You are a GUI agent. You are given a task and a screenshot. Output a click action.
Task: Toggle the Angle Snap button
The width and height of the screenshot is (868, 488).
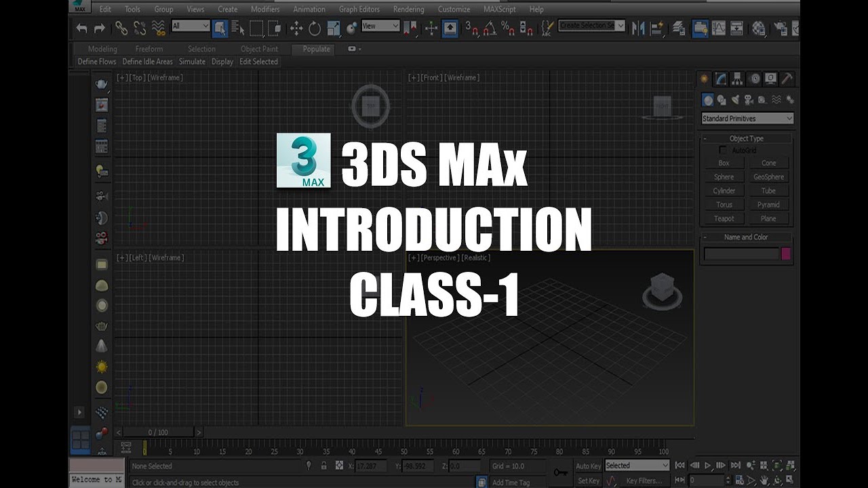pyautogui.click(x=490, y=28)
